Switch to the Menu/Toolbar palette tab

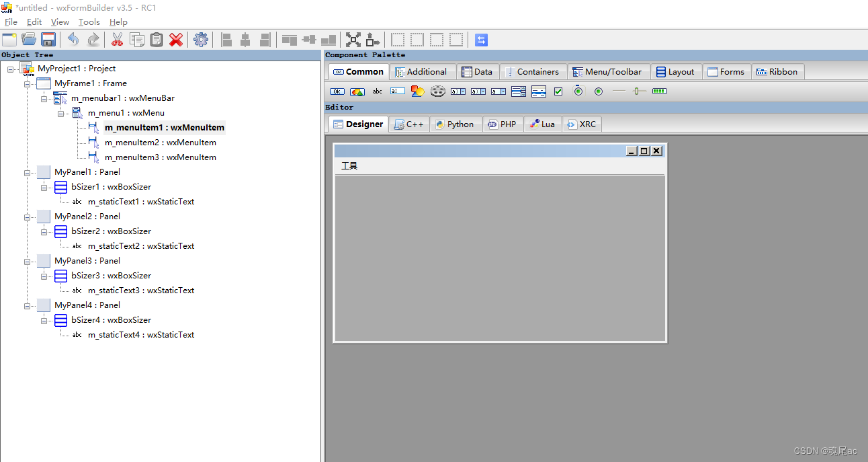(x=609, y=71)
